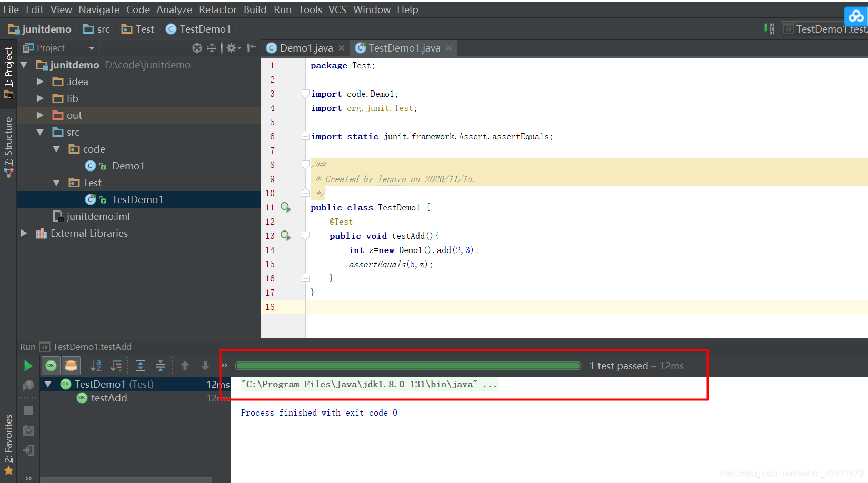Collapse all test results
The image size is (868, 483).
coord(161,365)
